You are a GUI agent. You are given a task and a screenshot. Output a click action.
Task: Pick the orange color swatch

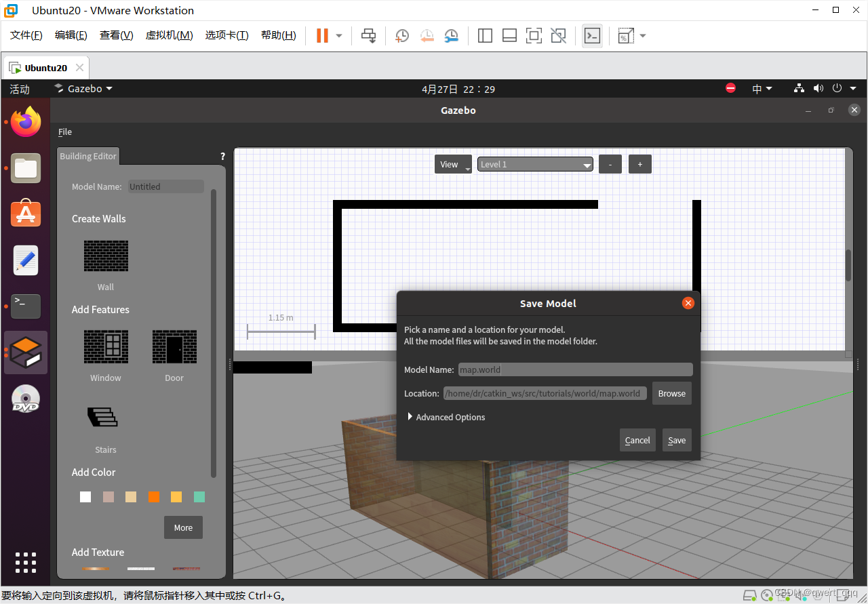click(154, 497)
